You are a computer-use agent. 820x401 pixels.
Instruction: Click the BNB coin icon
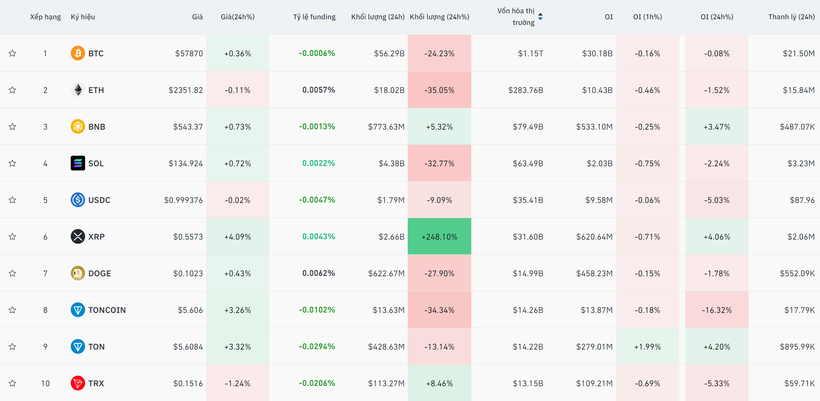pos(77,127)
